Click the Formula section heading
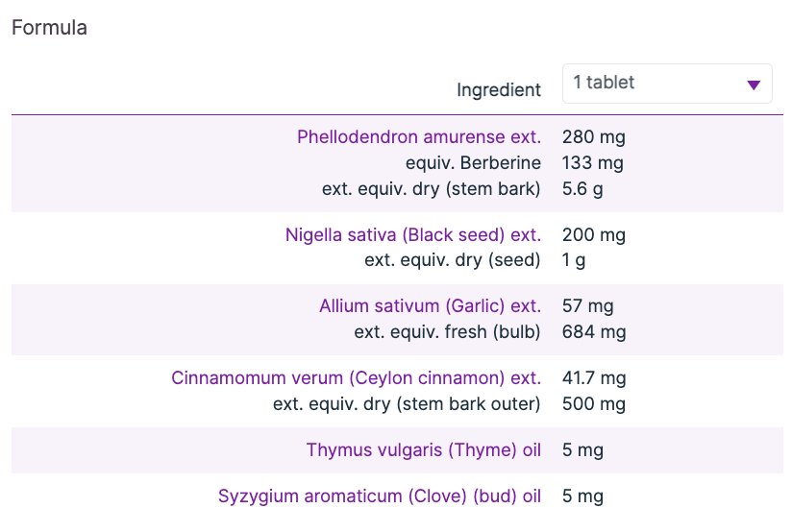The width and height of the screenshot is (792, 532). 49,28
